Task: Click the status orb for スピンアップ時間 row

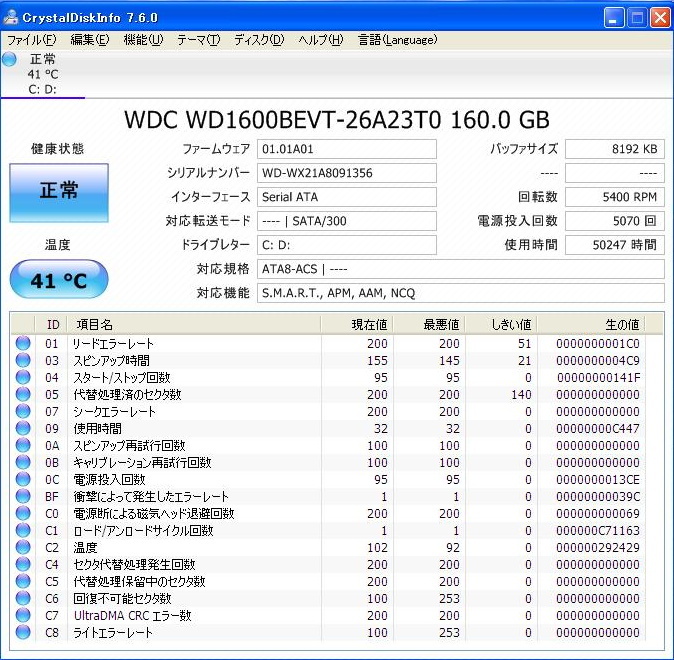Action: 23,361
